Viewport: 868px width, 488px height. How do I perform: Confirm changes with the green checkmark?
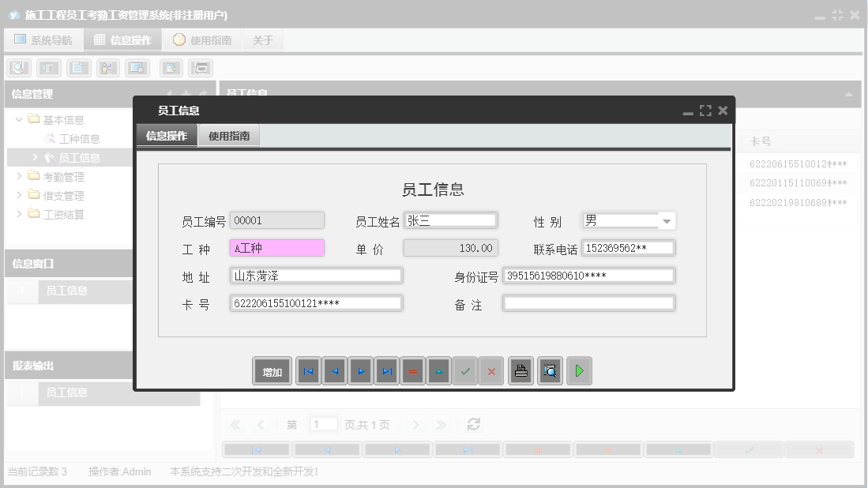coord(465,370)
